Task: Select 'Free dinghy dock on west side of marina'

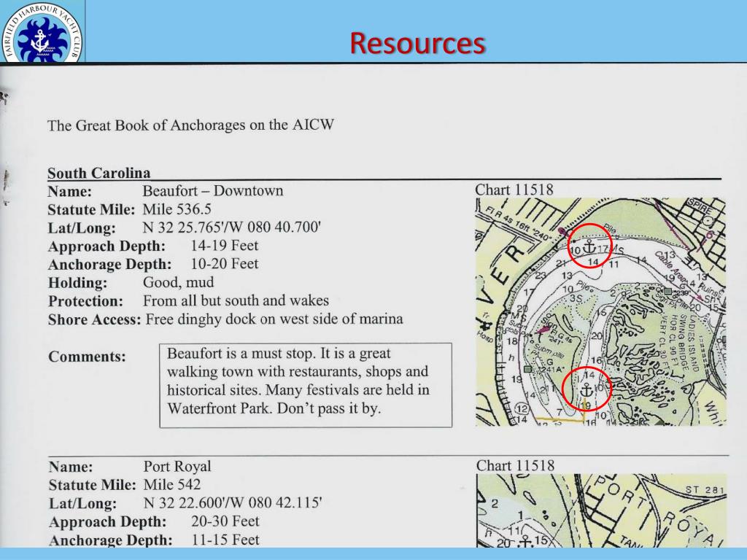Action: tap(274, 319)
